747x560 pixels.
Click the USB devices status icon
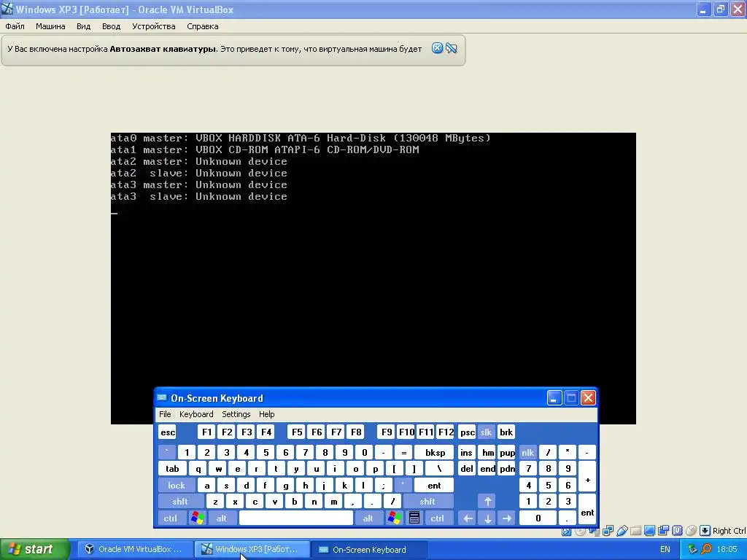622,531
